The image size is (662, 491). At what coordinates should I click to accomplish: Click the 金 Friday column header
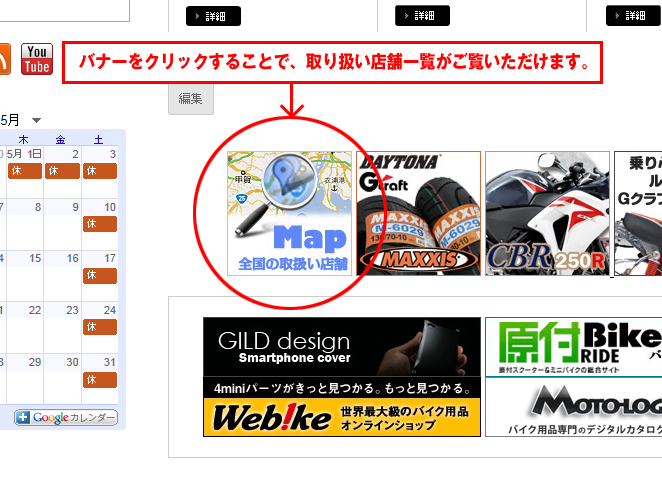pyautogui.click(x=61, y=140)
